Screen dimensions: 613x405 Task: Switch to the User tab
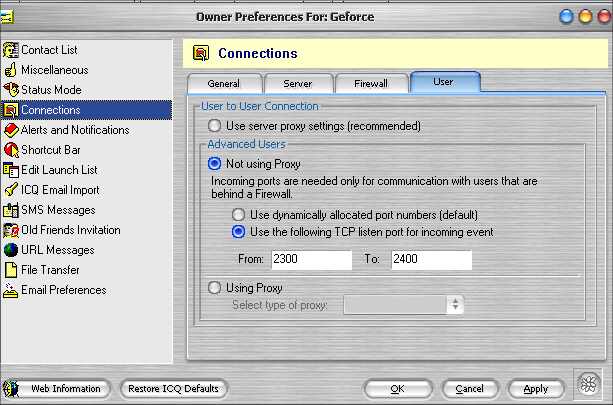[444, 82]
